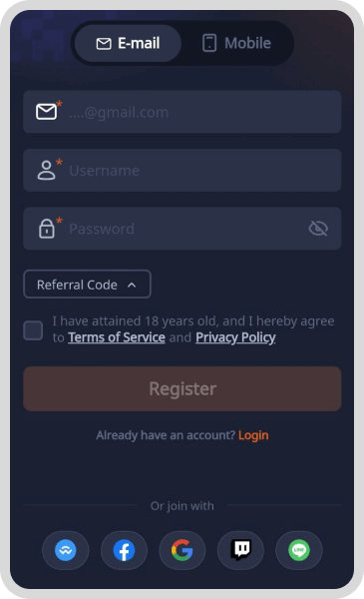Open the Login link

253,435
